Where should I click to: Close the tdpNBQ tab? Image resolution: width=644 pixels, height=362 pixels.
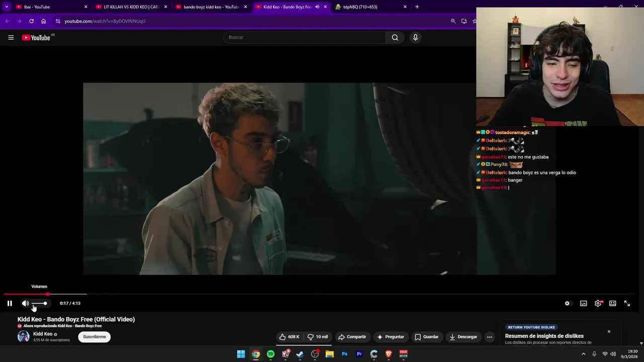tap(405, 7)
